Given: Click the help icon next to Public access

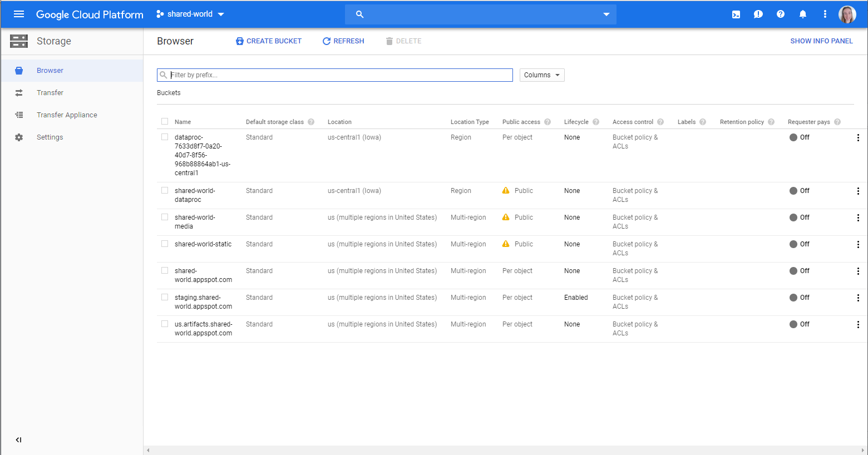Looking at the screenshot, I should pos(548,122).
